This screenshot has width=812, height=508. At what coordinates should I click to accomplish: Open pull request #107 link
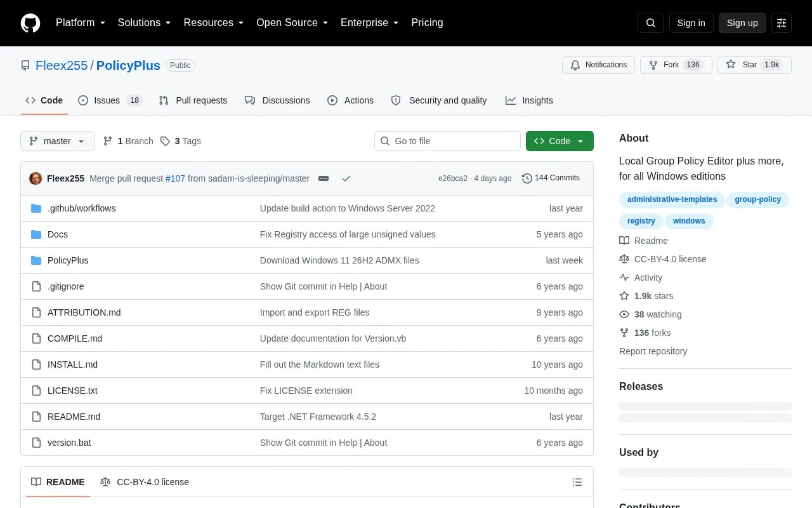pyautogui.click(x=175, y=178)
